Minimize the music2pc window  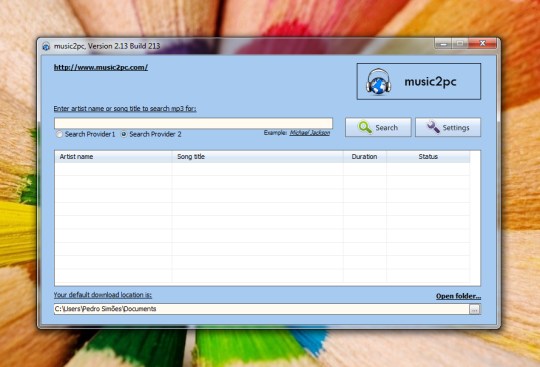pos(444,43)
